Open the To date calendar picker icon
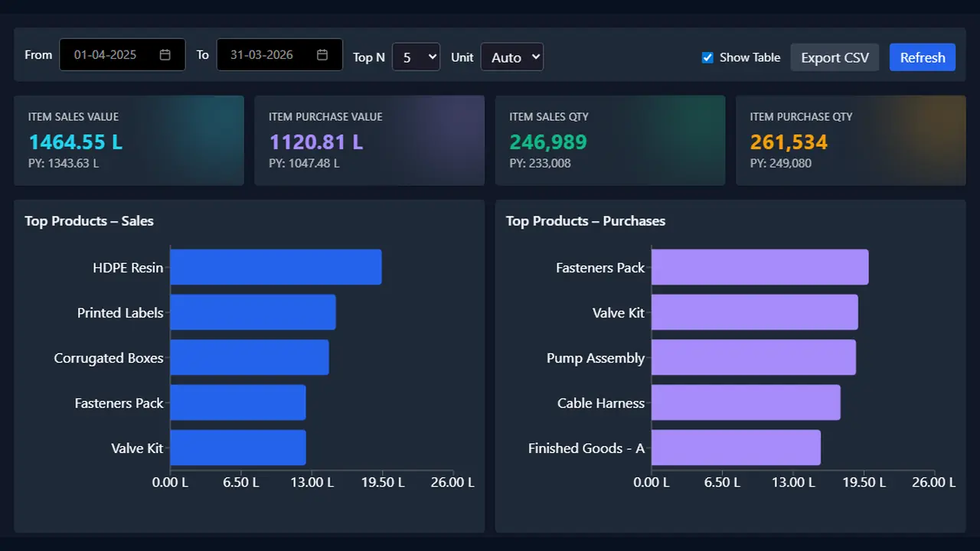The image size is (980, 551). click(x=322, y=55)
